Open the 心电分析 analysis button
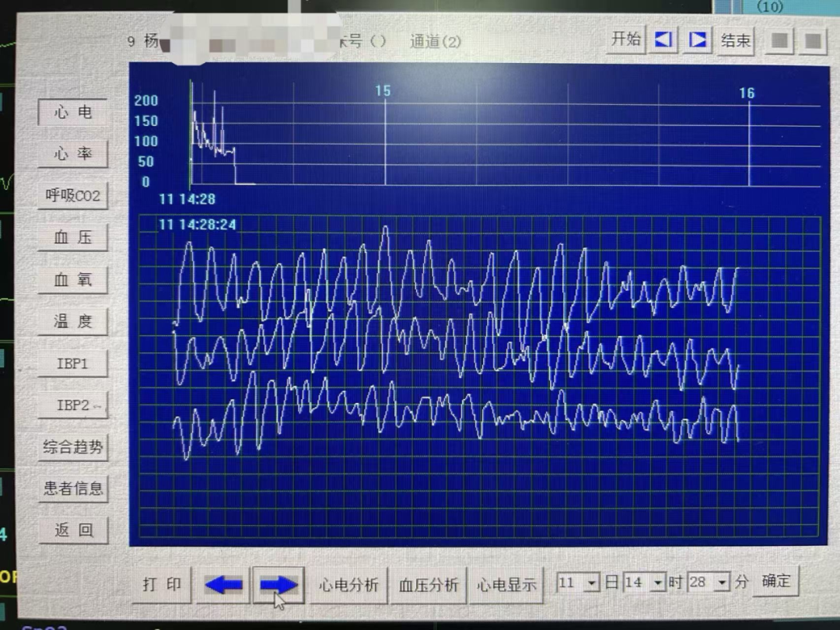Viewport: 840px width, 630px height. 349,585
